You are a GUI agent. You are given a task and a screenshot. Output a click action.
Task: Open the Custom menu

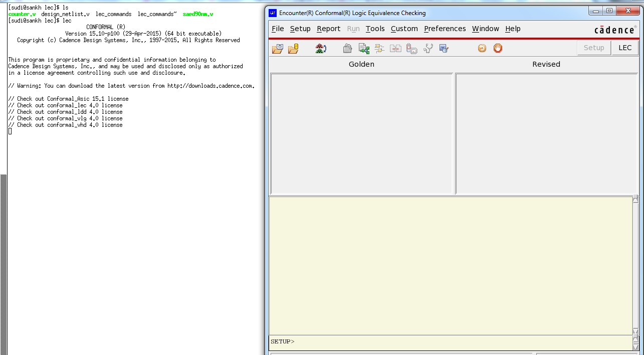(404, 29)
